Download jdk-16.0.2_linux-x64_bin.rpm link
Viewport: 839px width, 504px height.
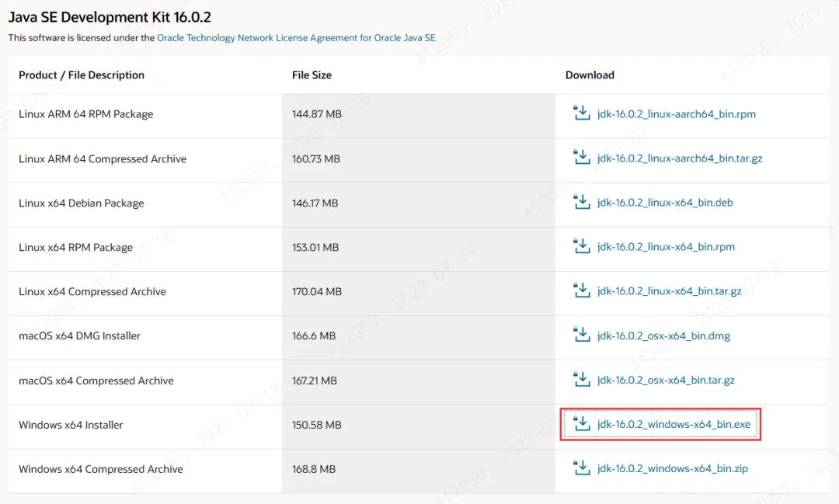coord(666,247)
